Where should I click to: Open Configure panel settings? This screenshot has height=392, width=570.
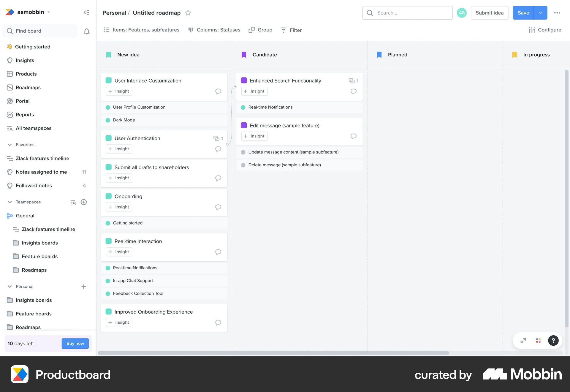coord(545,30)
